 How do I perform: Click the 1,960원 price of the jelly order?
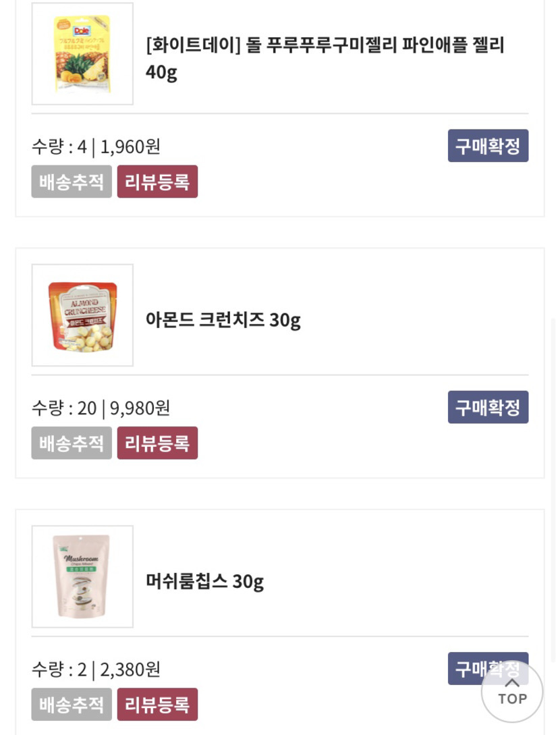coord(130,146)
